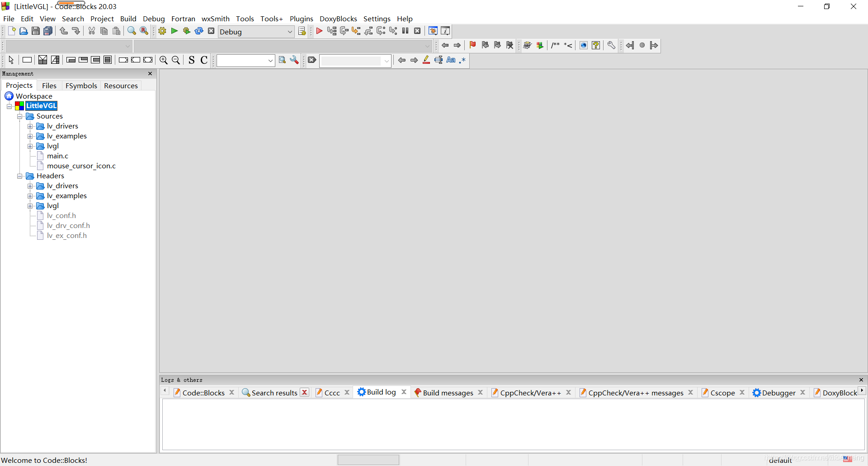Toggle the C comments display button
This screenshot has width=868, height=466.
[x=204, y=60]
